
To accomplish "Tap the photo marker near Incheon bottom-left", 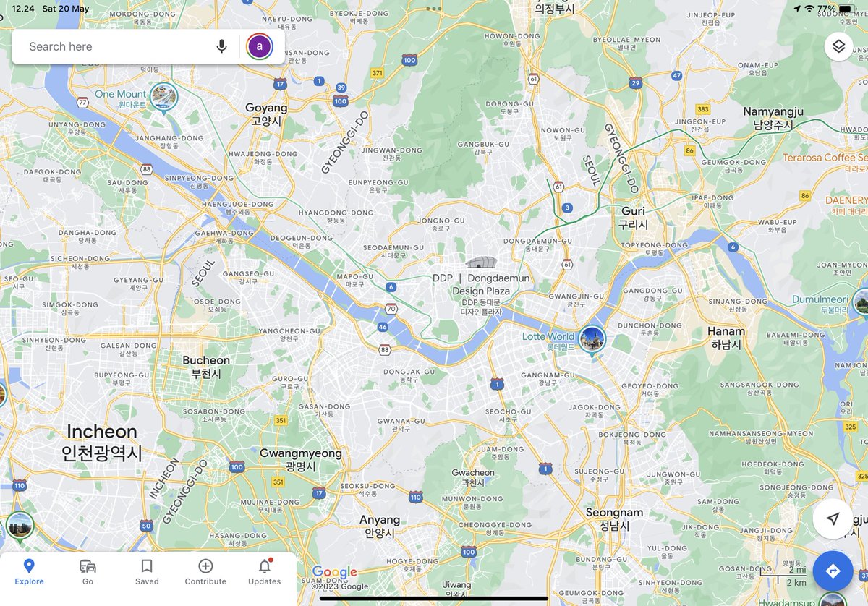I will point(20,525).
